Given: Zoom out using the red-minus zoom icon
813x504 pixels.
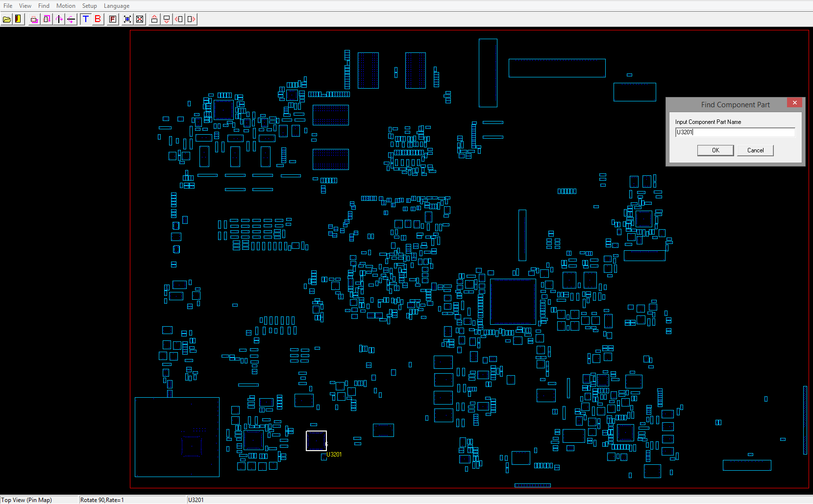Looking at the screenshot, I should (140, 19).
